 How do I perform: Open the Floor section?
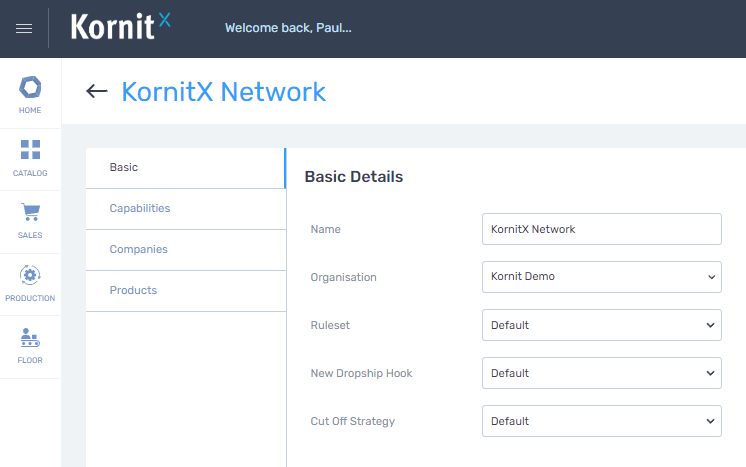(30, 346)
